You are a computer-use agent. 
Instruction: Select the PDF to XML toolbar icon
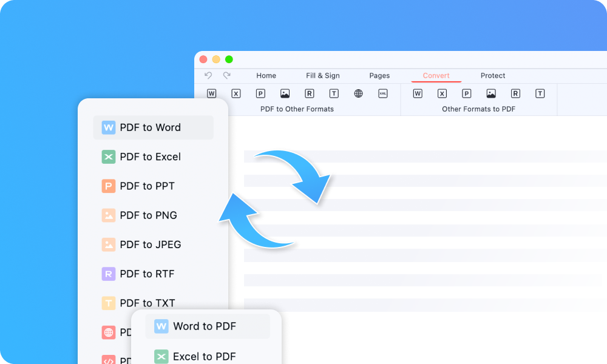pos(383,93)
